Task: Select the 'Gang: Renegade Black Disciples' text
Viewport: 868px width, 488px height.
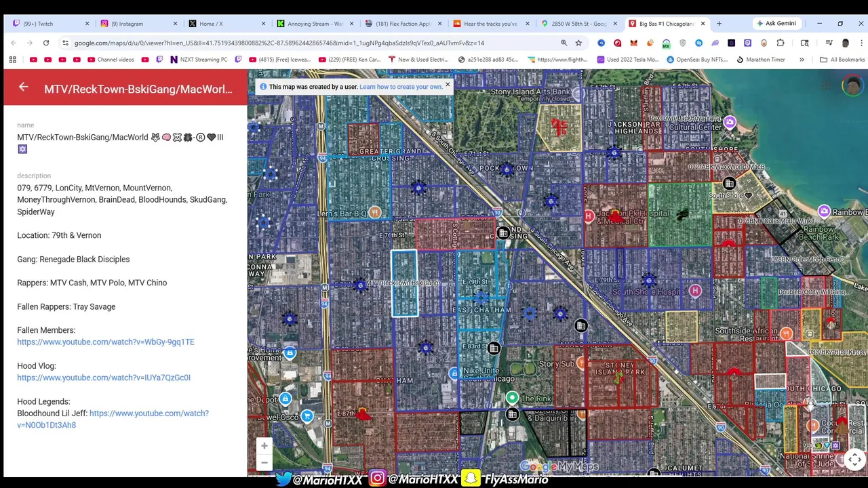Action: point(73,259)
